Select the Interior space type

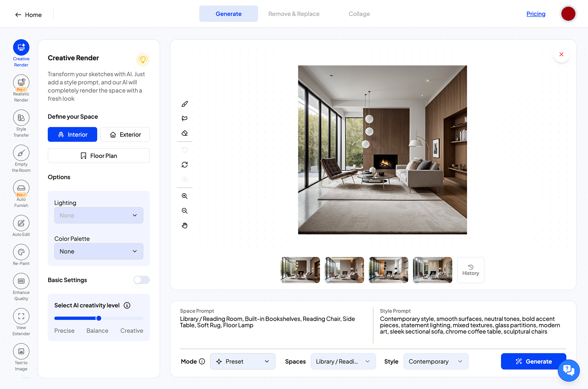(72, 135)
